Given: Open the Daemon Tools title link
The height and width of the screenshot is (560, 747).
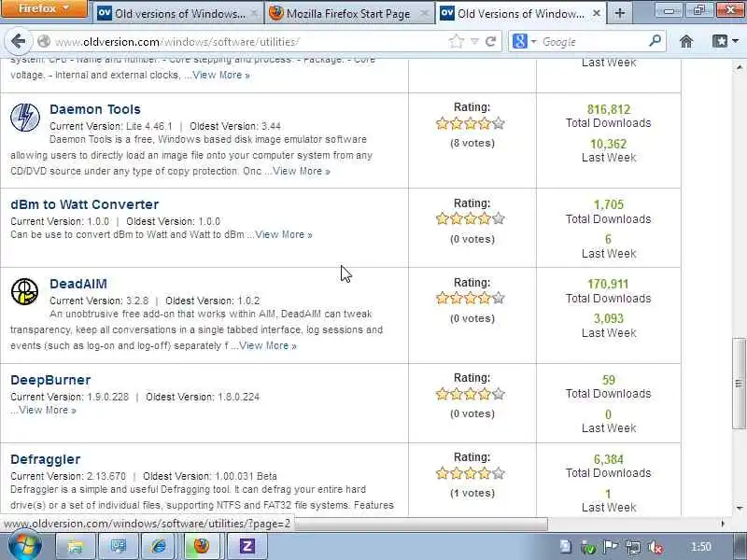Looking at the screenshot, I should pos(95,109).
